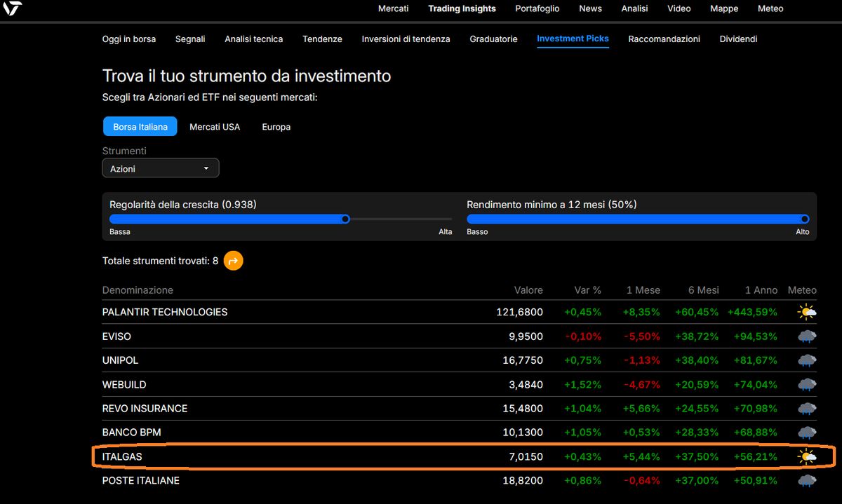Viewport: 842px width, 504px height.
Task: Click EVISO Var % value -0,10%
Action: (583, 336)
